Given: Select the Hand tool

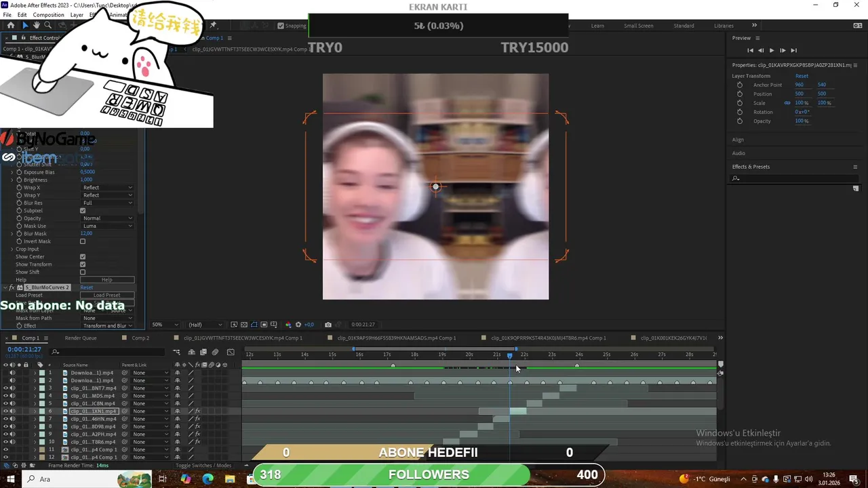Looking at the screenshot, I should [x=37, y=25].
